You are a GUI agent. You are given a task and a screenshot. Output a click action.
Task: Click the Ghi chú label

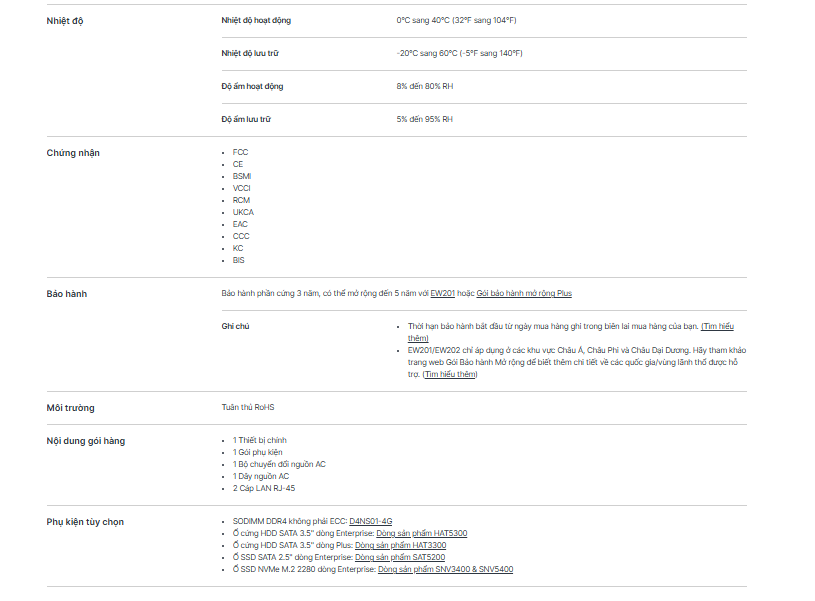point(235,326)
